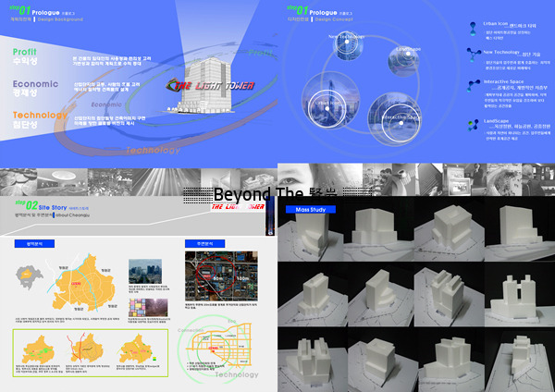Click the swirl emblem of The Light Tower logo

coord(172,85)
